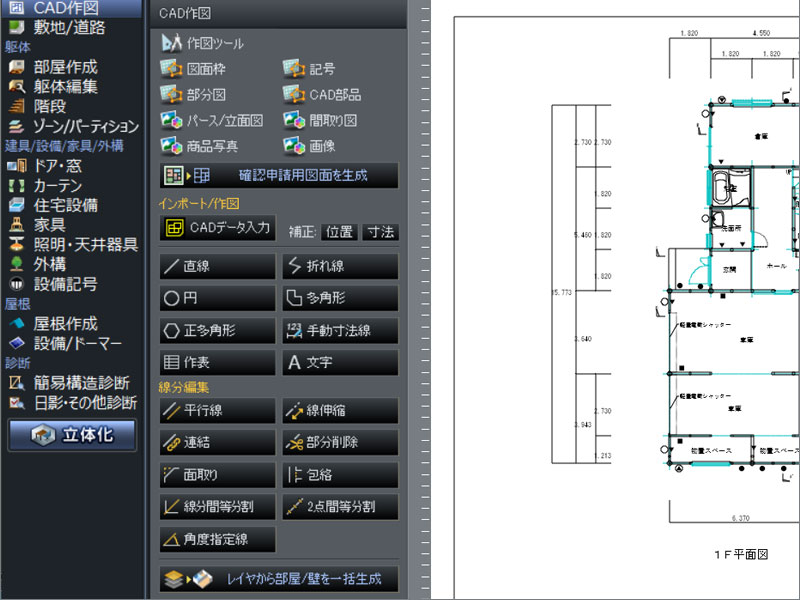The height and width of the screenshot is (600, 800).
Task: Select the 手動寸法線 manual dimension tool
Action: click(340, 330)
